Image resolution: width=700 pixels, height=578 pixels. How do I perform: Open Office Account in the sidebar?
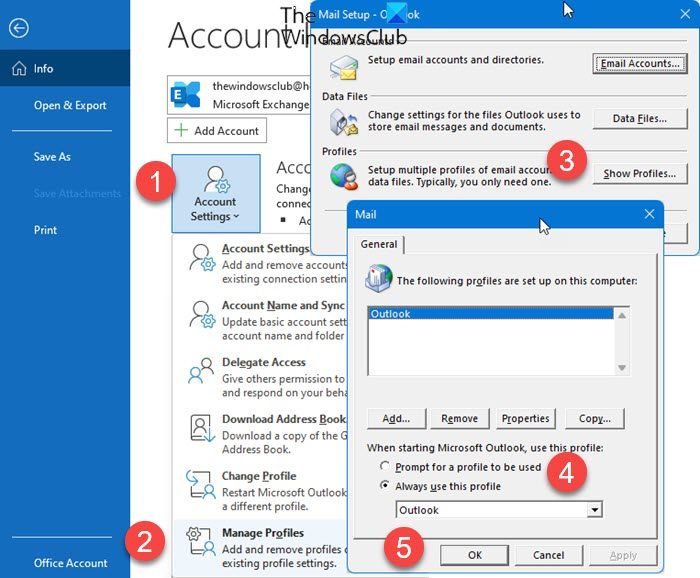coord(71,563)
